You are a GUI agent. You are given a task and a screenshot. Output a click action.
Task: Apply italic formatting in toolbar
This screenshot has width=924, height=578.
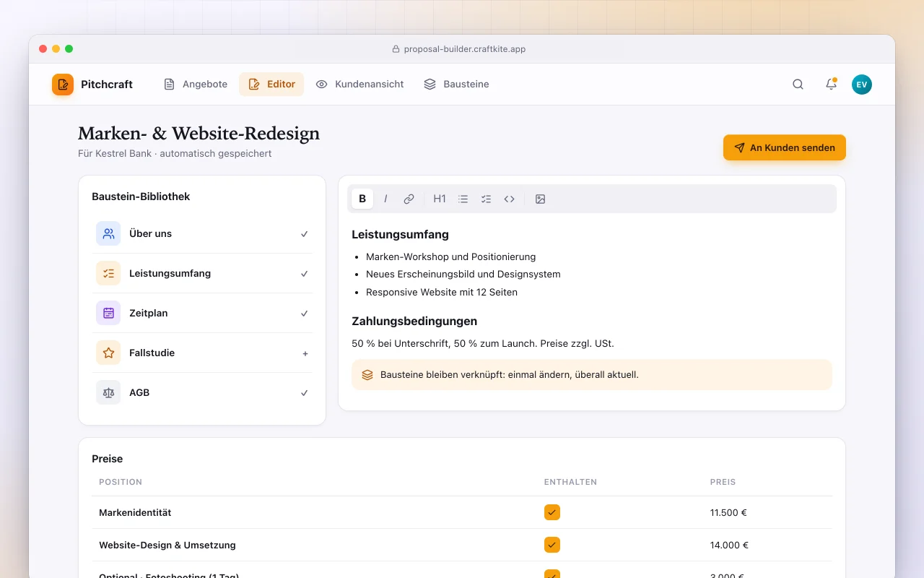pyautogui.click(x=385, y=199)
